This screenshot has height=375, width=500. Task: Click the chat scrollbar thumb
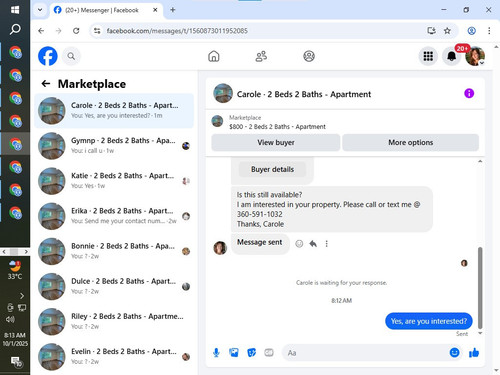(x=480, y=288)
